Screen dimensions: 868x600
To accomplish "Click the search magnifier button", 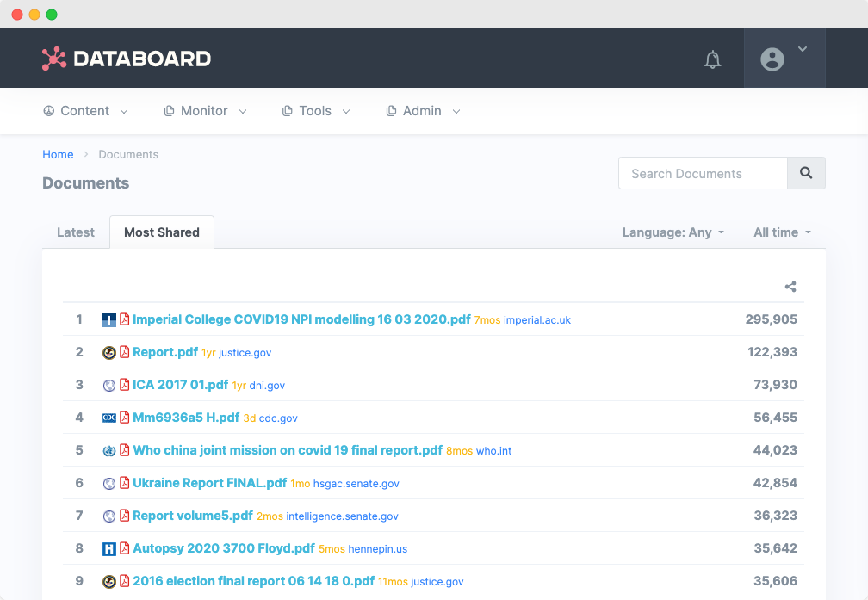I will [806, 173].
